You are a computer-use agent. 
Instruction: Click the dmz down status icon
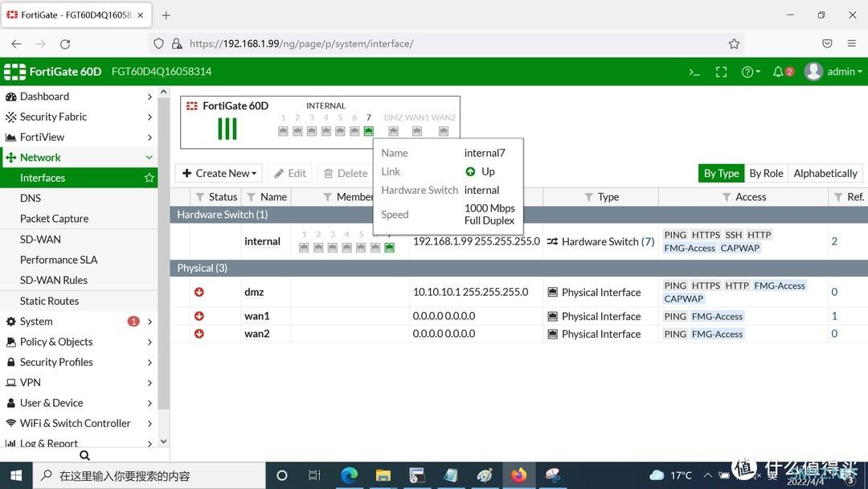pos(199,292)
